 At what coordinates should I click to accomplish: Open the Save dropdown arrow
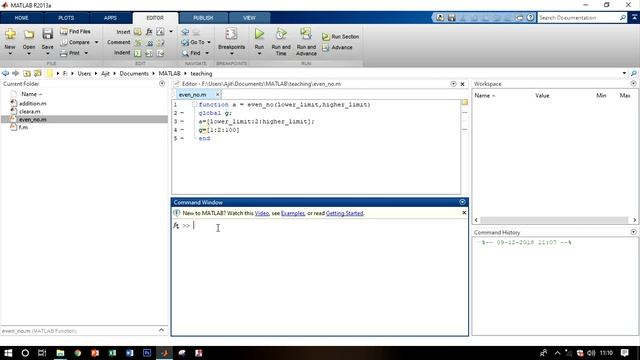point(47,53)
